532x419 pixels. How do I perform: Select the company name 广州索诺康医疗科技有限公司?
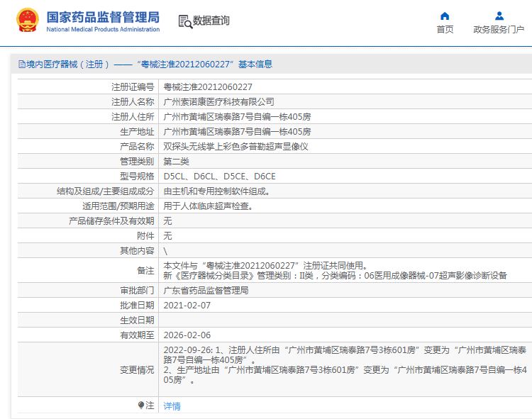pos(218,102)
